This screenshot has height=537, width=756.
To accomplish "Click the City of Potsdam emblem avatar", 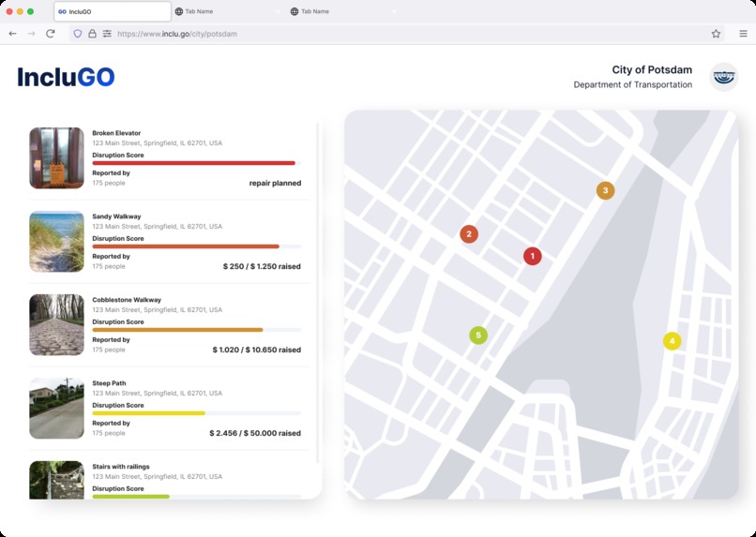I will 724,77.
